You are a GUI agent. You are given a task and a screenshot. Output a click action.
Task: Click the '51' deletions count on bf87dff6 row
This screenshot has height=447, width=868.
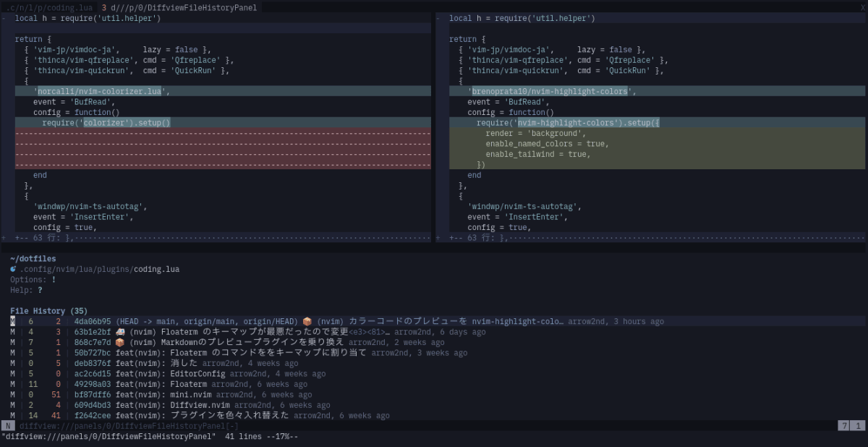pyautogui.click(x=56, y=395)
